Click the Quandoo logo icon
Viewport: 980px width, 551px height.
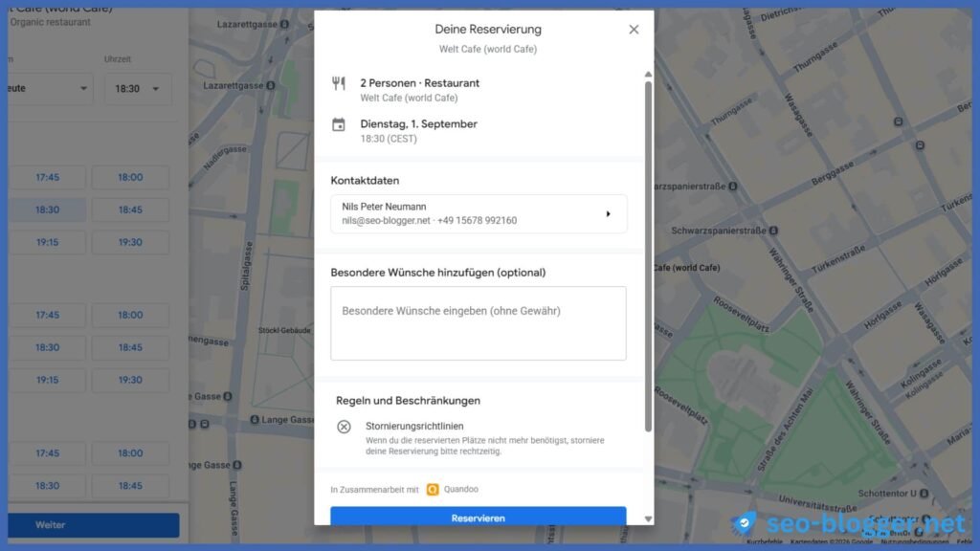pos(433,489)
